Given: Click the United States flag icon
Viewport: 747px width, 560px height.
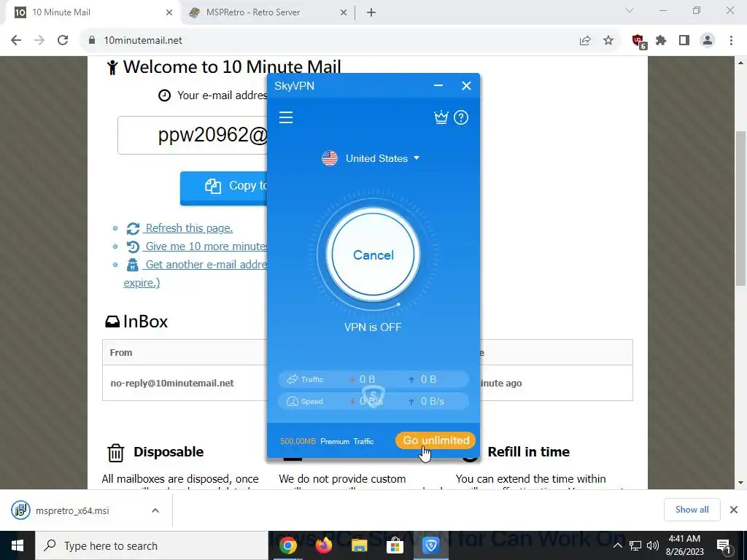Looking at the screenshot, I should pos(330,158).
